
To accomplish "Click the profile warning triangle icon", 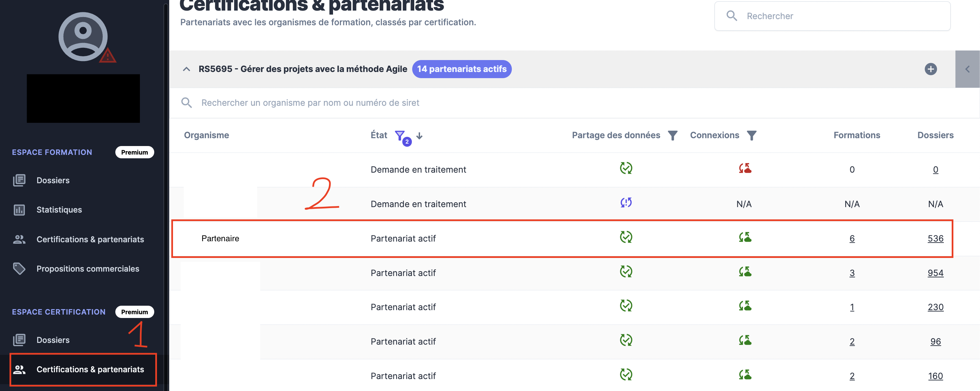I will point(108,56).
